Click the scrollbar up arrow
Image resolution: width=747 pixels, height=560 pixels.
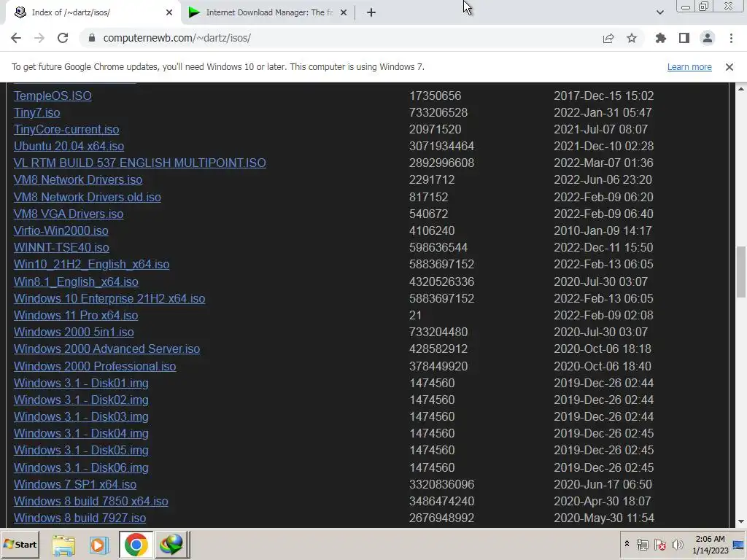coord(741,89)
